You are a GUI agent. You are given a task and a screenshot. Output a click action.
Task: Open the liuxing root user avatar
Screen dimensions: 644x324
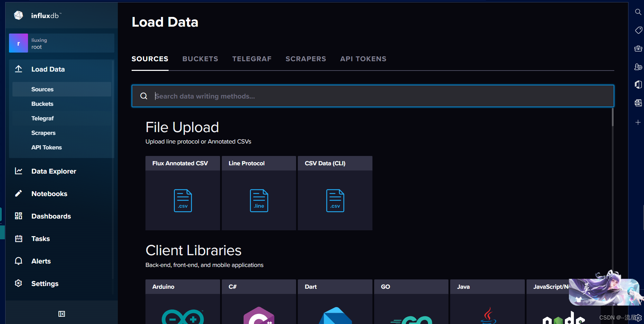(x=18, y=43)
